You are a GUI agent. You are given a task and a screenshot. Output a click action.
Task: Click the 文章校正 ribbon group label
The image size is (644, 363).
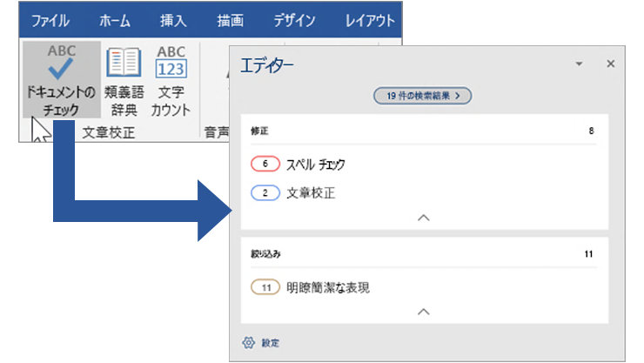pyautogui.click(x=109, y=132)
